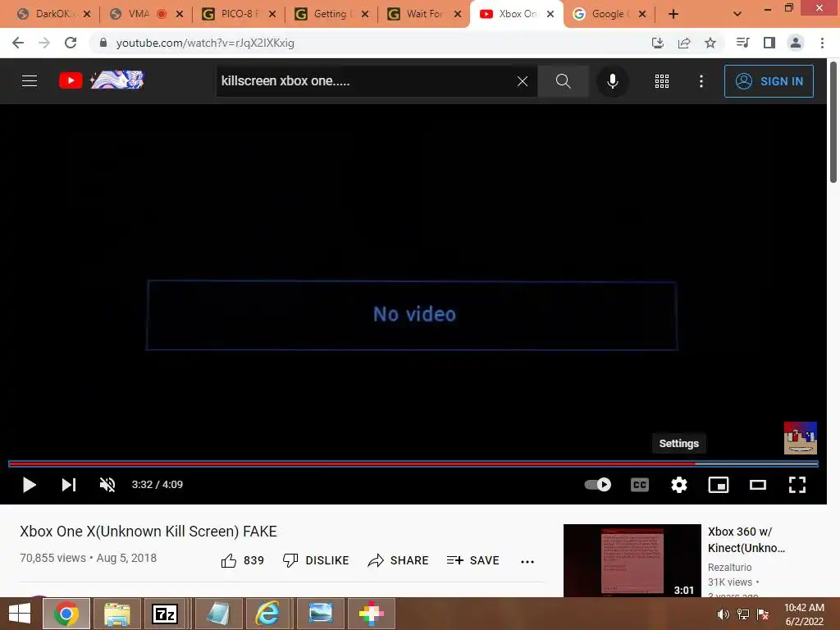Start voice search with the microphone icon

click(x=612, y=81)
